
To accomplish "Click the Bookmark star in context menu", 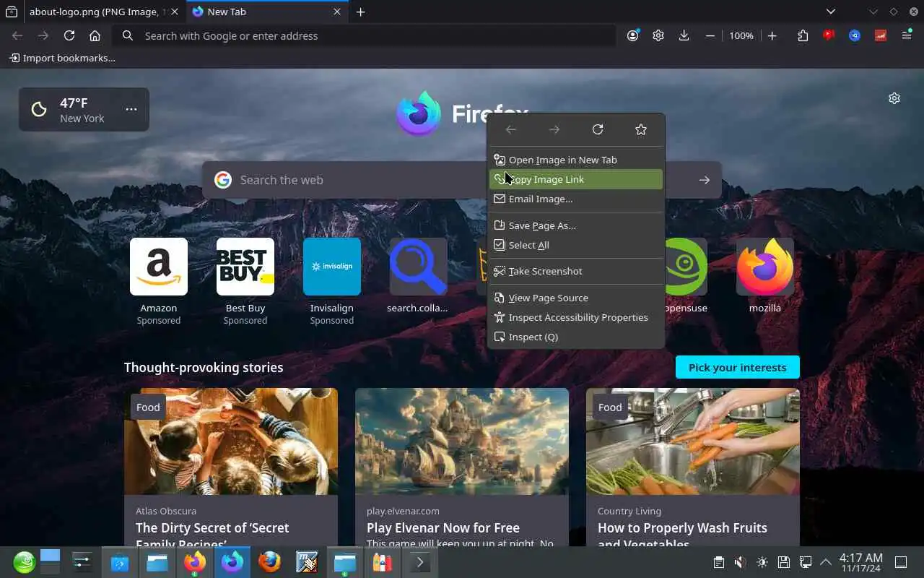I will click(x=641, y=129).
